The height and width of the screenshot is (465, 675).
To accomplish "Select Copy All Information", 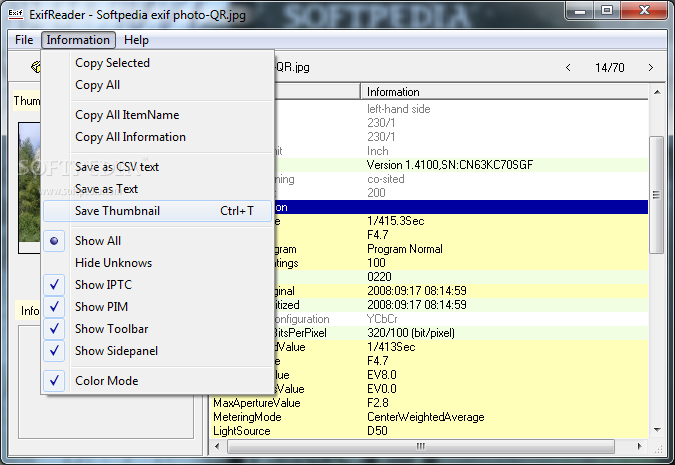I will click(x=158, y=137).
